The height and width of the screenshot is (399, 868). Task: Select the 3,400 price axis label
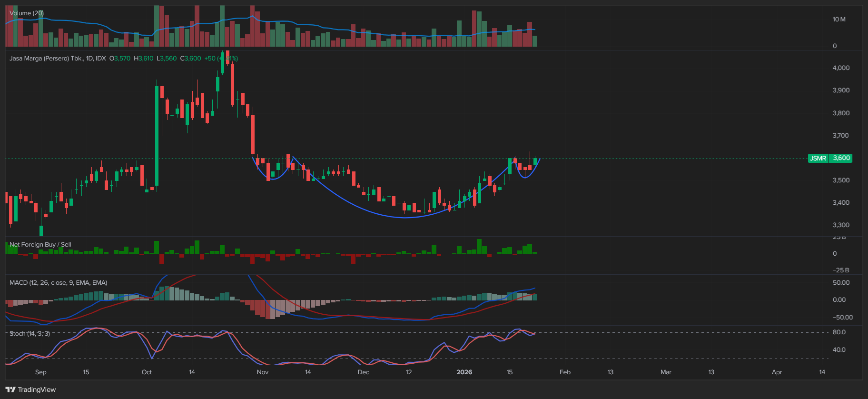[841, 203]
